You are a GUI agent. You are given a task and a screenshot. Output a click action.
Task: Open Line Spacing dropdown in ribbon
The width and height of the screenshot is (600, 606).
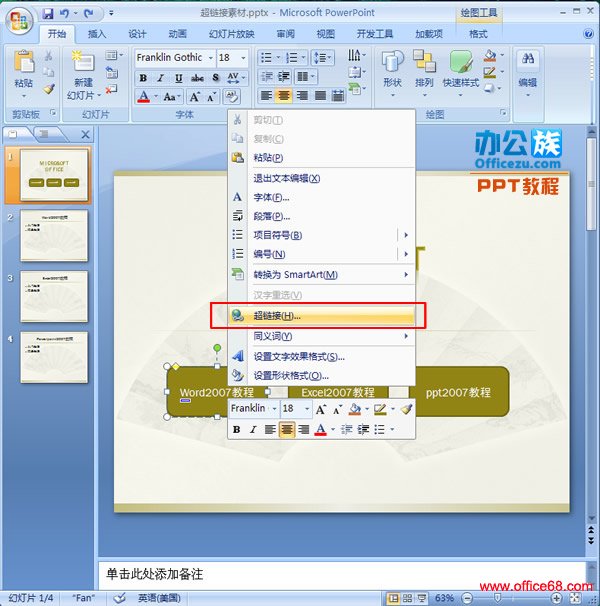pyautogui.click(x=323, y=58)
